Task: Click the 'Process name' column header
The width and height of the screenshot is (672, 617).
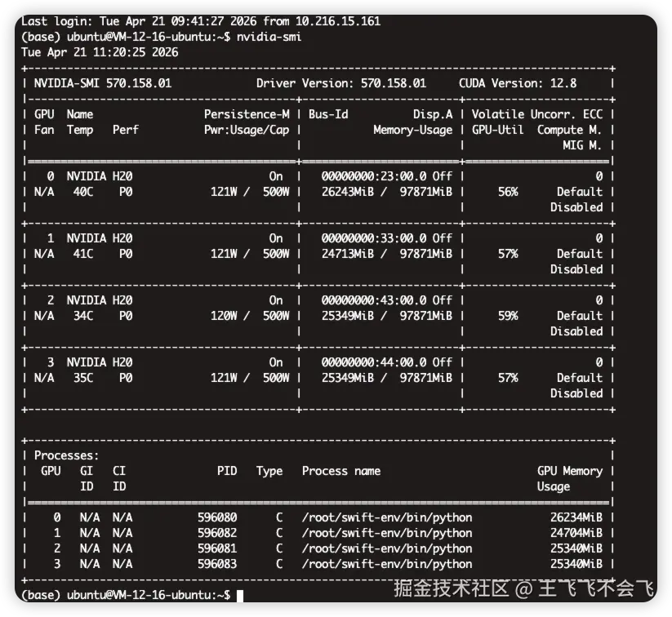Action: pos(341,471)
